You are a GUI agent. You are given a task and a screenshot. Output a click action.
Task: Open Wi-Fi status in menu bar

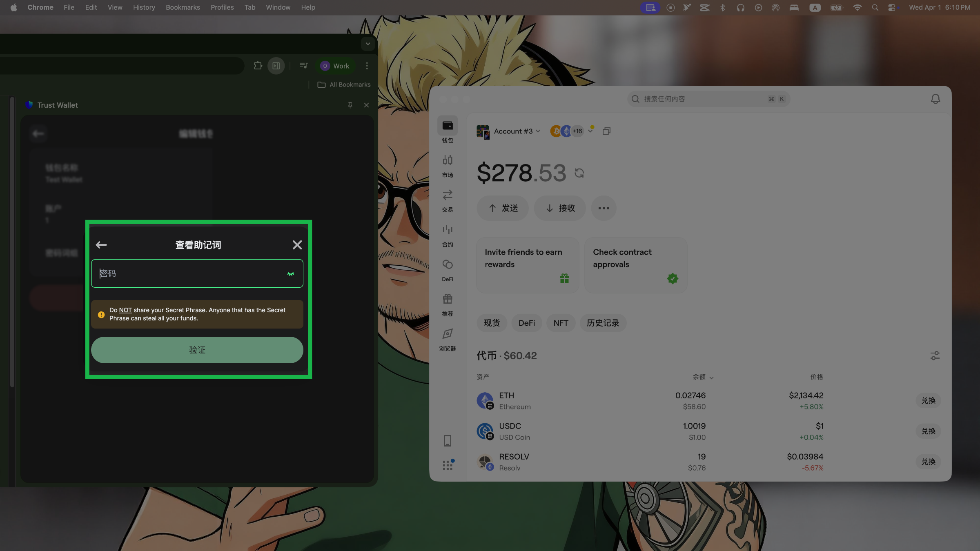click(857, 7)
